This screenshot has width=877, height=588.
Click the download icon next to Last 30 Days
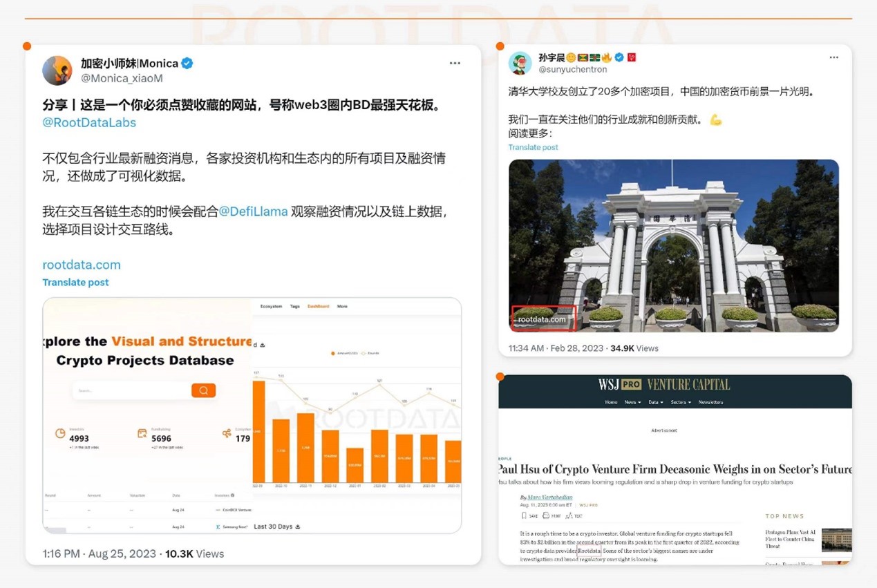[x=298, y=527]
